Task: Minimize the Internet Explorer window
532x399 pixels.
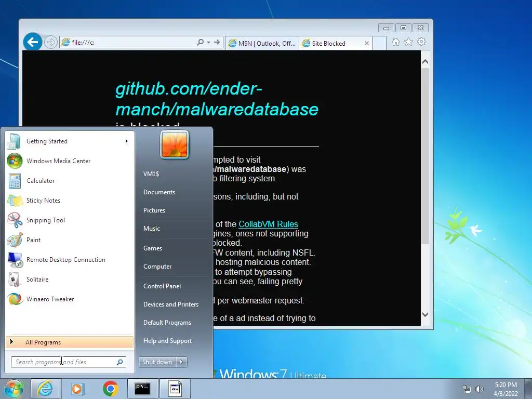Action: (386, 28)
